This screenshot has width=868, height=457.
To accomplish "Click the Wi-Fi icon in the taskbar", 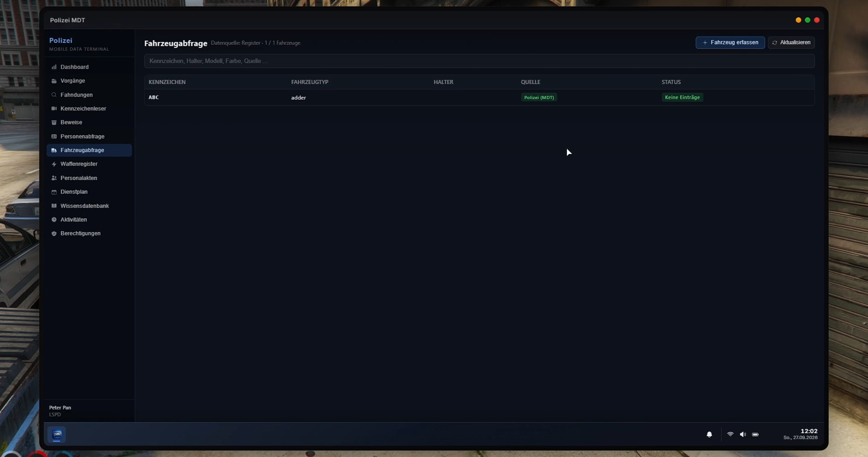I will 730,434.
